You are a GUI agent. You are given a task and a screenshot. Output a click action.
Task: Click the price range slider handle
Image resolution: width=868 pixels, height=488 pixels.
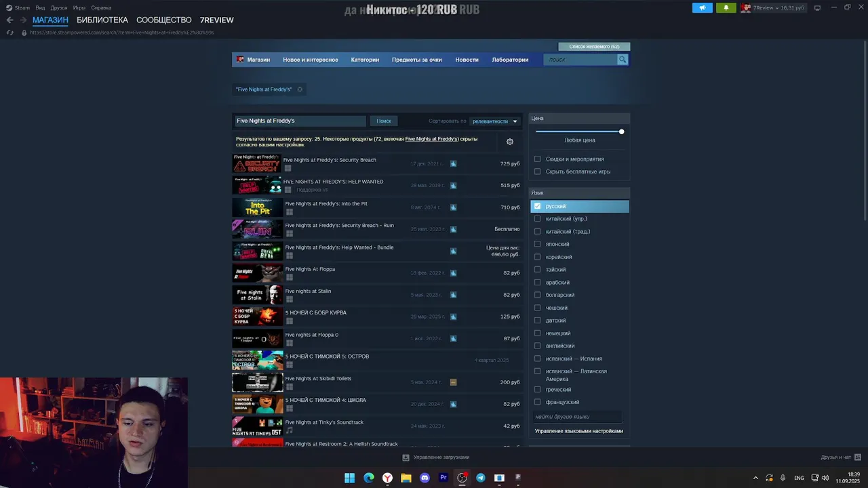(x=621, y=131)
